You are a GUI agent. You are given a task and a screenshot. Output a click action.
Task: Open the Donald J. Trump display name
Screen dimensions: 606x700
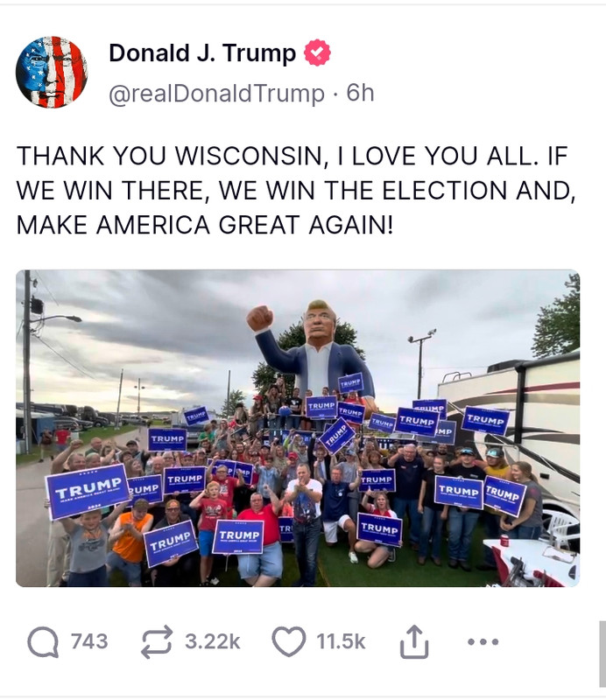point(202,53)
